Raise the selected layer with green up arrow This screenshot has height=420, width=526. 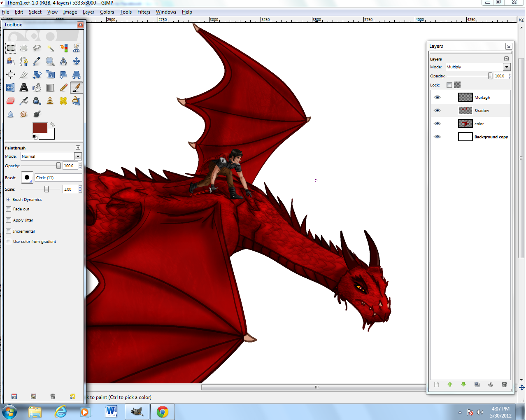[x=450, y=384]
